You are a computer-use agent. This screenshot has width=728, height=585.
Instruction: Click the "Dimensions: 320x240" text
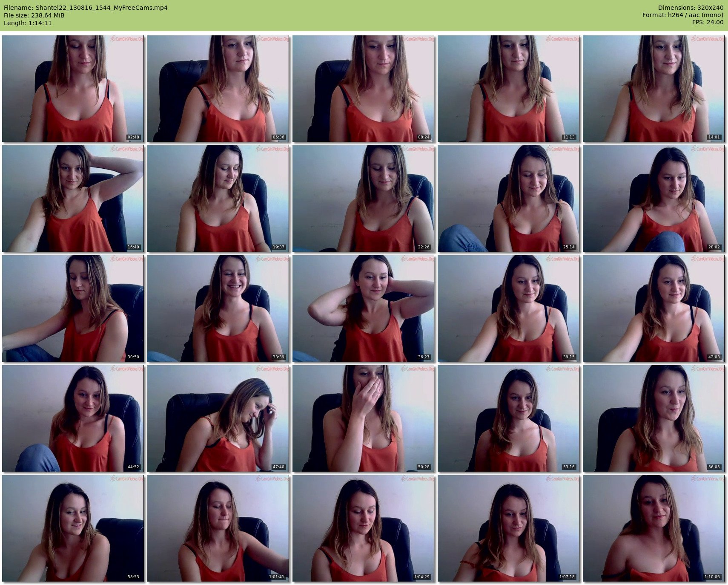pos(691,8)
